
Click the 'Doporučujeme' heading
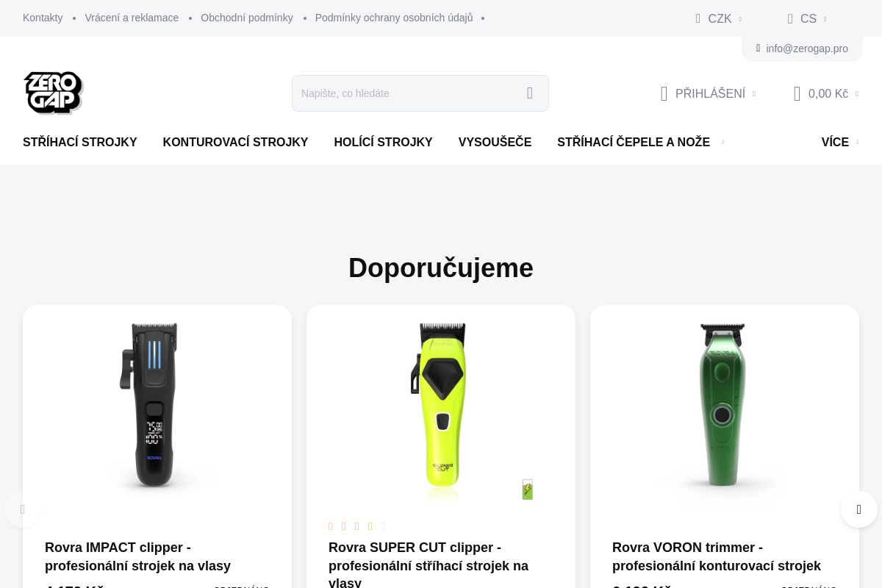pyautogui.click(x=441, y=268)
